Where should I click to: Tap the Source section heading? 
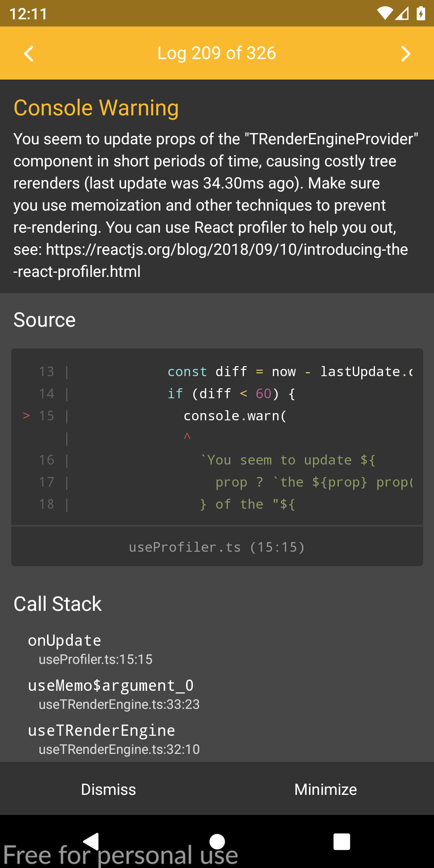[45, 320]
